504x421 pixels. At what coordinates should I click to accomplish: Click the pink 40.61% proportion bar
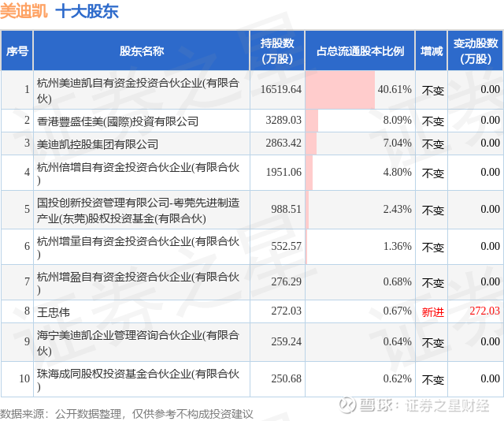tap(340, 90)
